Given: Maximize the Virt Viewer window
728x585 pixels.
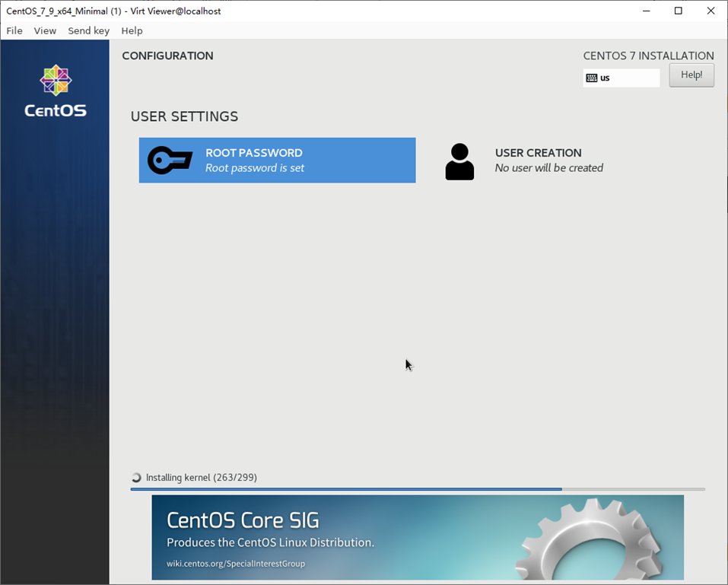Looking at the screenshot, I should [679, 11].
